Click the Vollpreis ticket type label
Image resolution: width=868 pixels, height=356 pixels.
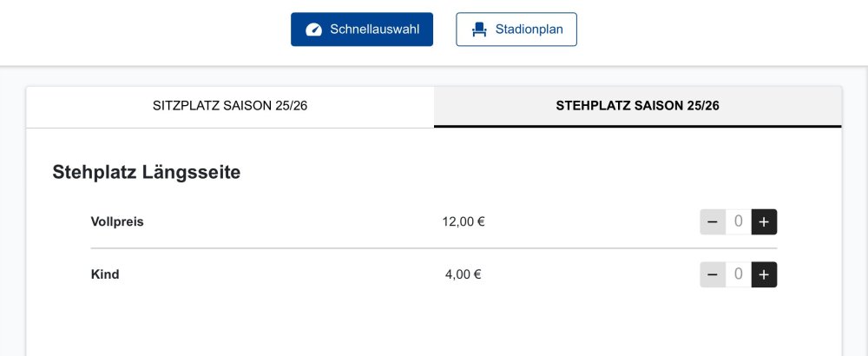coord(117,221)
